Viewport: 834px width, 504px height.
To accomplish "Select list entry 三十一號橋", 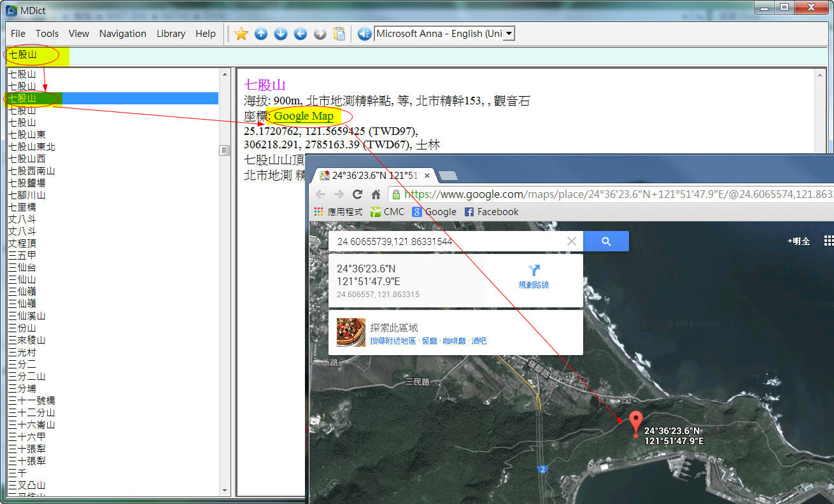I will coord(32,401).
